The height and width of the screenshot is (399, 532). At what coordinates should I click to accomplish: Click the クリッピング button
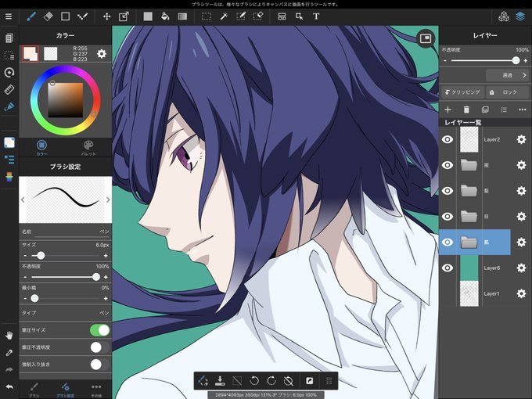[462, 92]
